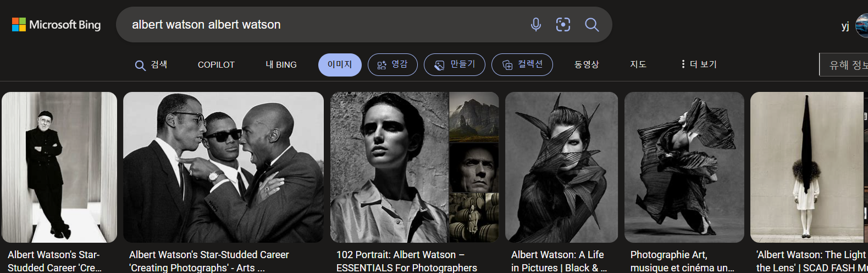
Task: Click the 유해 정보 safe search button
Action: pyautogui.click(x=844, y=65)
